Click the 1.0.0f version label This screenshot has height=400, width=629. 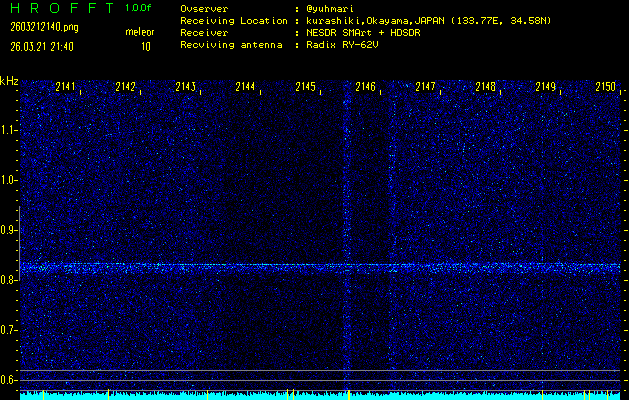click(140, 8)
